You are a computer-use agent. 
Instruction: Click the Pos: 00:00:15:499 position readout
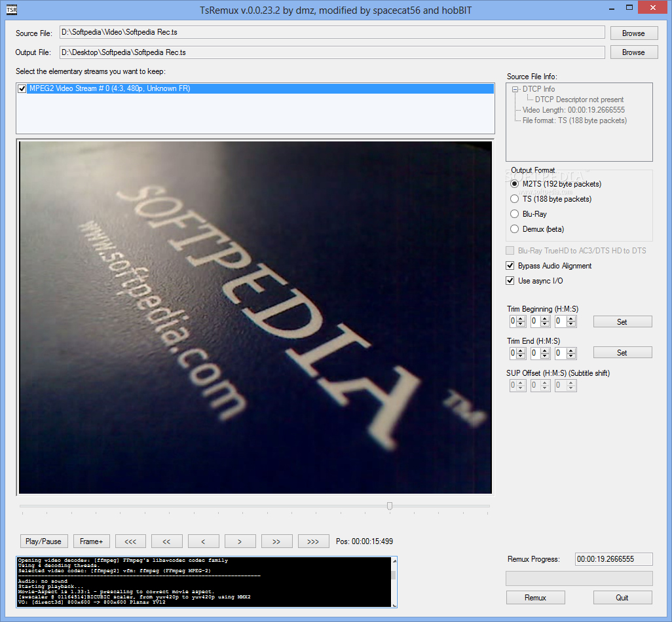click(x=364, y=541)
